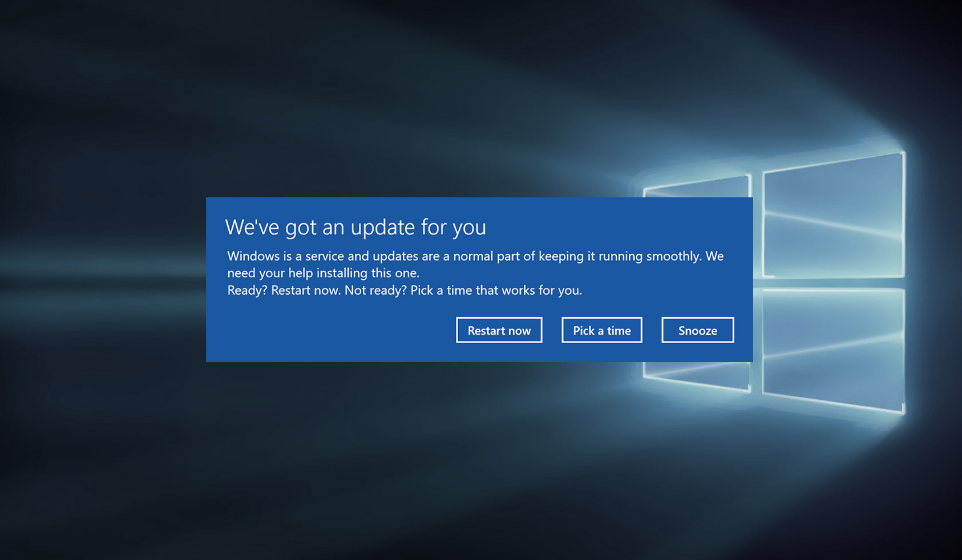Snooze the update reminder
The width and height of the screenshot is (962, 560).
pyautogui.click(x=698, y=330)
